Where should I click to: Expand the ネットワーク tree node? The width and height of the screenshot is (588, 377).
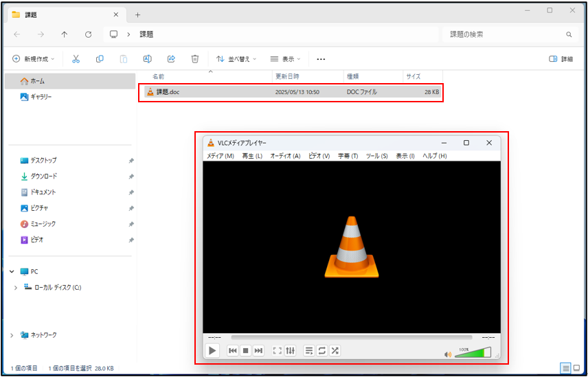[11, 335]
